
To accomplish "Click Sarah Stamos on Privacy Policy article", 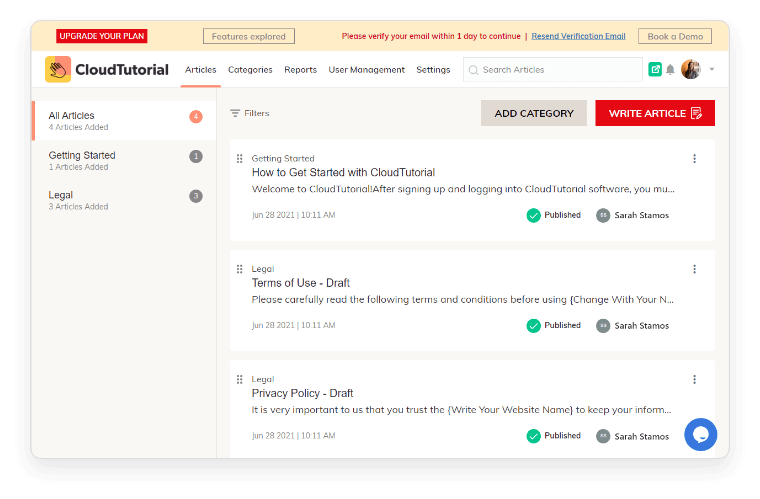I will point(641,436).
